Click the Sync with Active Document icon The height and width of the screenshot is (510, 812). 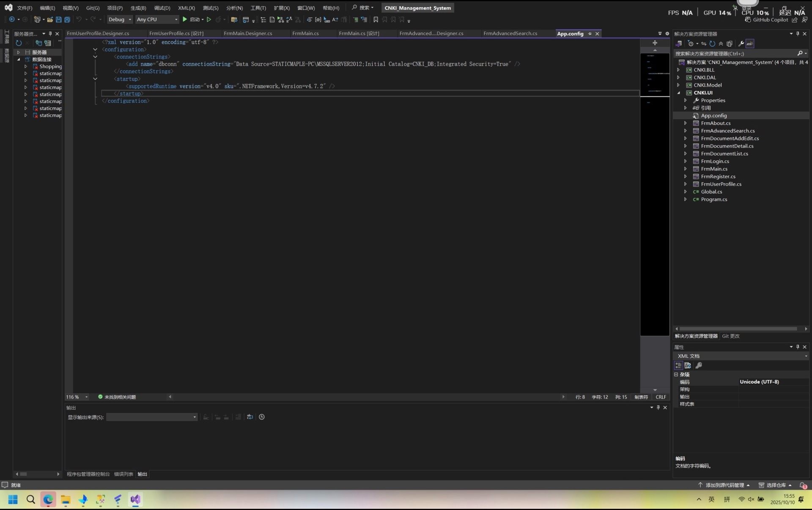coord(704,44)
